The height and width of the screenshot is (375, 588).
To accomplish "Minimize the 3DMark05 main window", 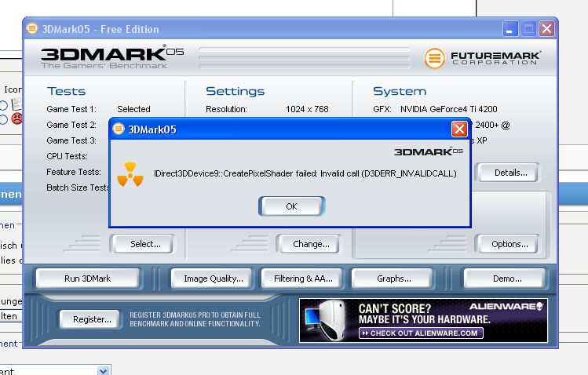I will click(x=510, y=29).
